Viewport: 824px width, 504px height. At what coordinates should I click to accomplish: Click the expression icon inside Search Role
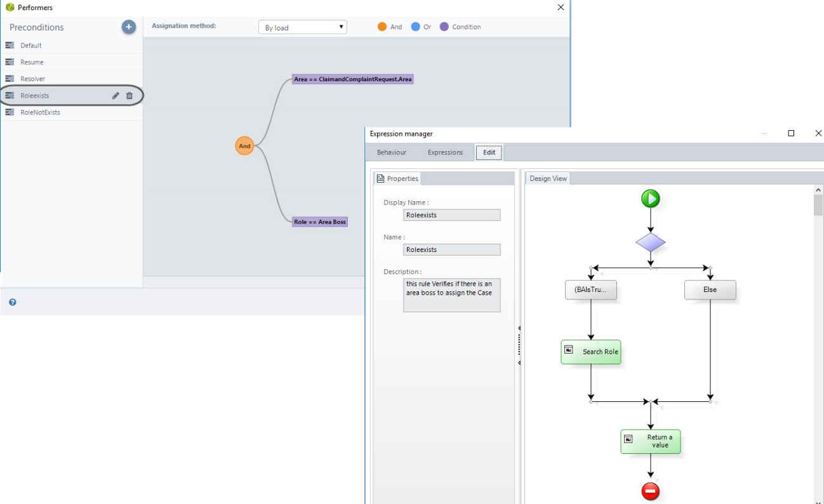[x=569, y=349]
